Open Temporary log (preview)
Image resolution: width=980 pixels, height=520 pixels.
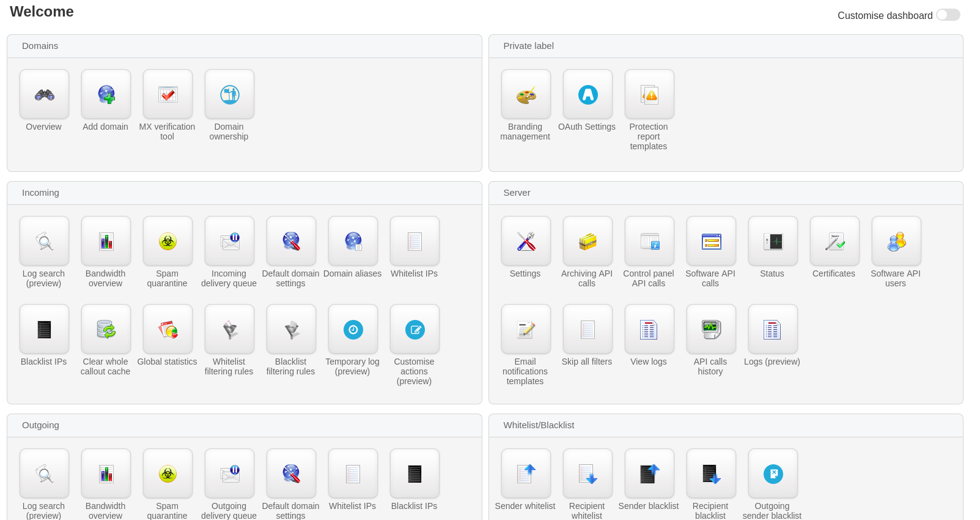click(353, 329)
